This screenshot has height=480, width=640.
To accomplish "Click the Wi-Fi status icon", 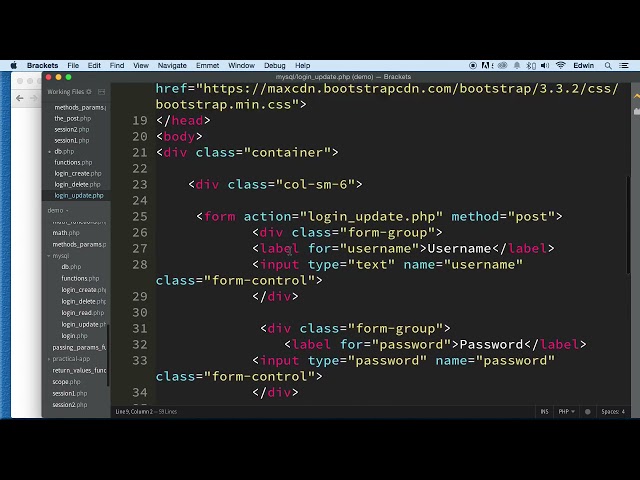I will pyautogui.click(x=561, y=65).
